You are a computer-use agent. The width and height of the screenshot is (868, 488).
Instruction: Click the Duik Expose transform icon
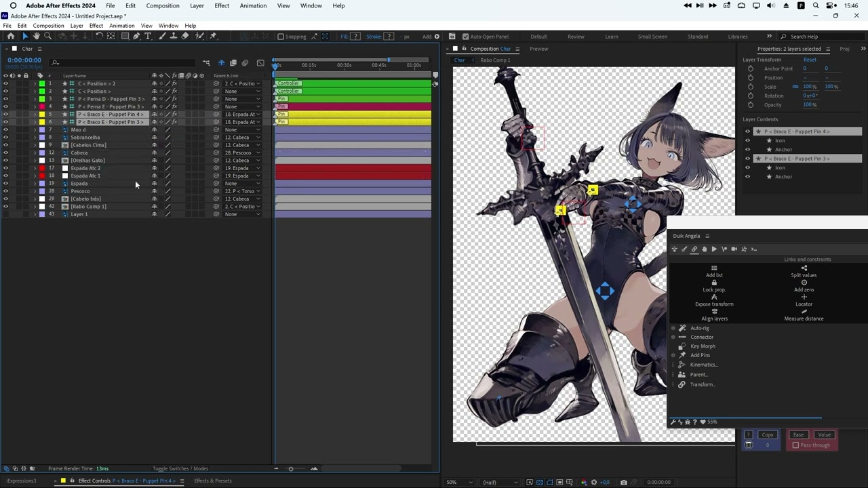click(714, 297)
